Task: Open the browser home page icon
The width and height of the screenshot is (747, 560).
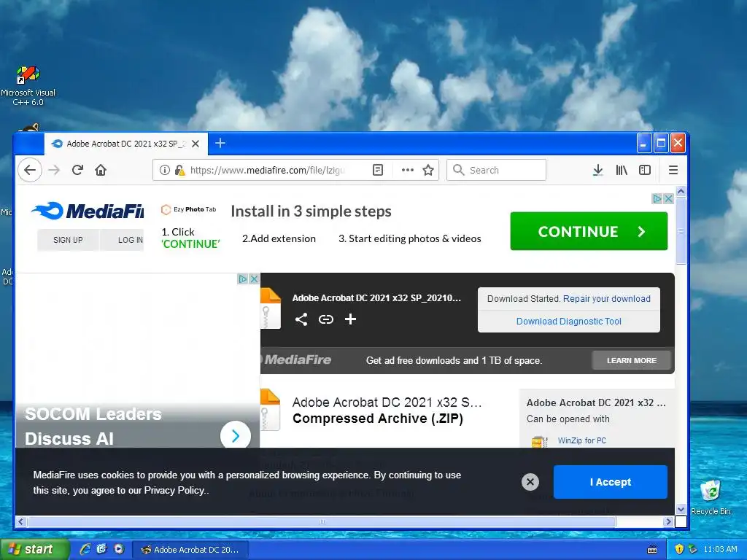Action: click(x=101, y=170)
